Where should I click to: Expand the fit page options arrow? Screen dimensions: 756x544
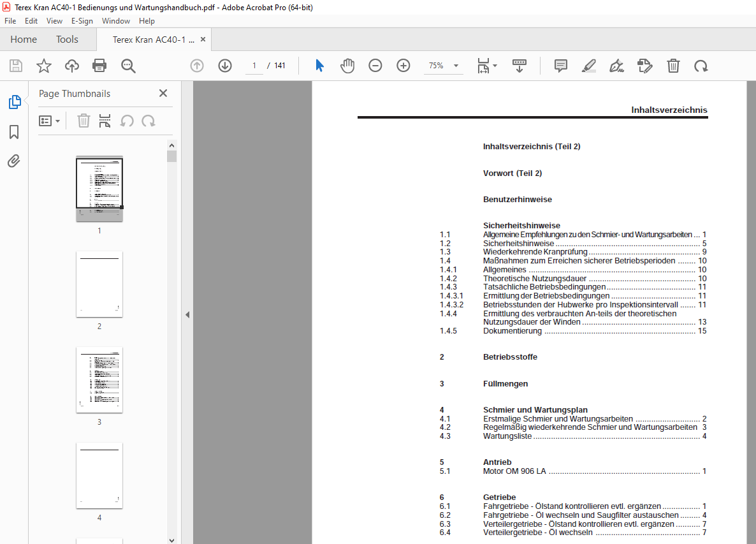[x=495, y=66]
